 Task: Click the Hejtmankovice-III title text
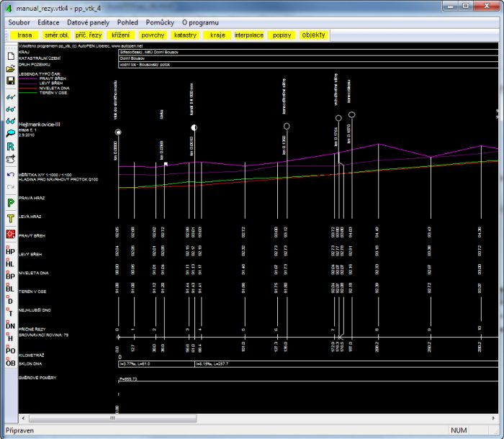[x=39, y=125]
